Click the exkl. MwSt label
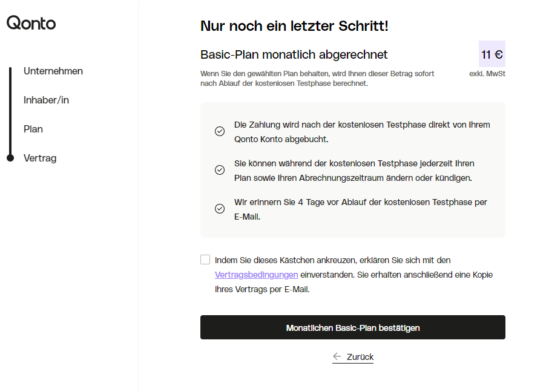This screenshot has width=546, height=392. (487, 74)
